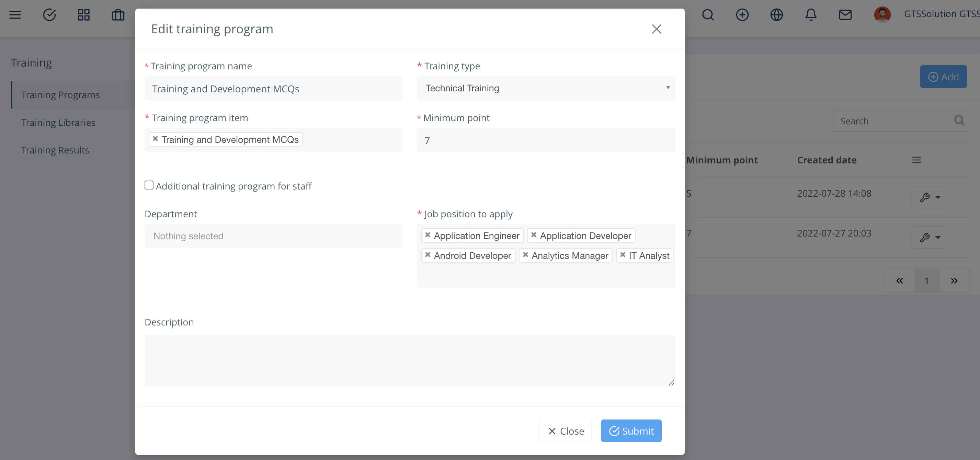Click the top bar search magnifier icon

coord(708,15)
